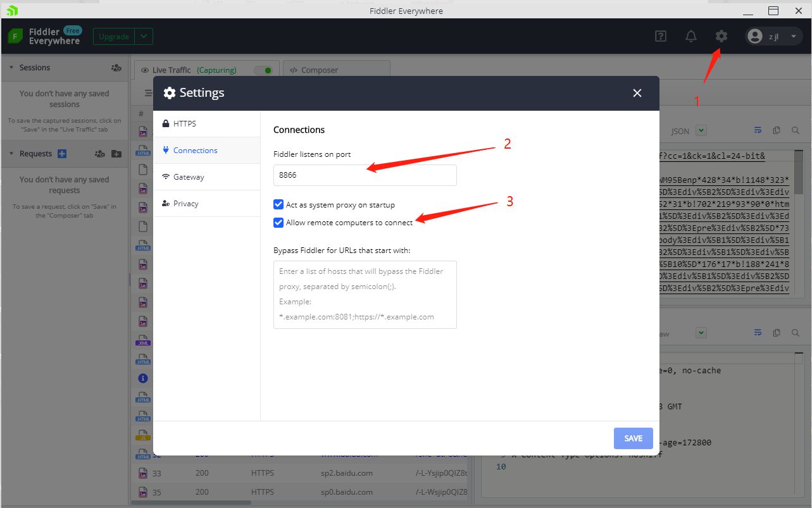The height and width of the screenshot is (508, 812).
Task: Open the Upgrade dropdown arrow
Action: click(144, 37)
